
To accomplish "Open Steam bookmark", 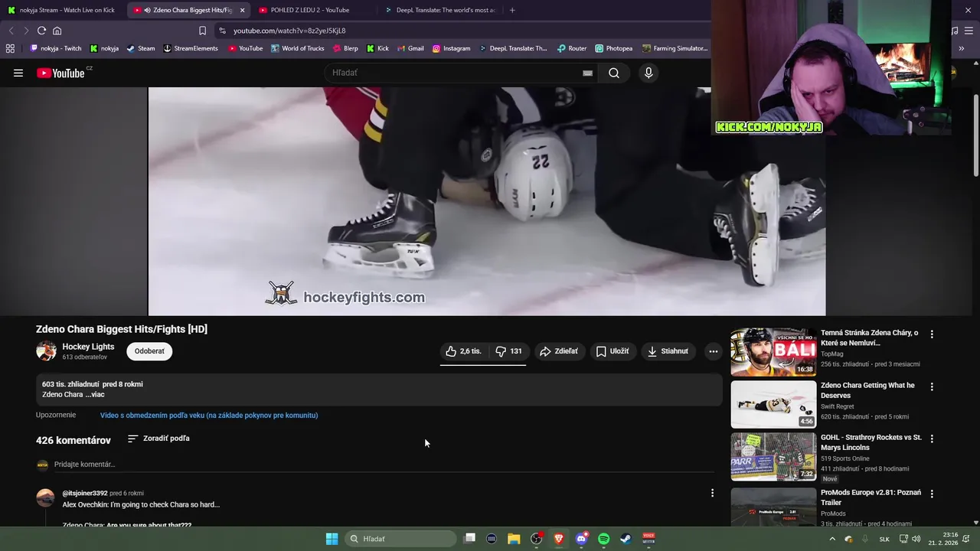I will click(x=141, y=48).
